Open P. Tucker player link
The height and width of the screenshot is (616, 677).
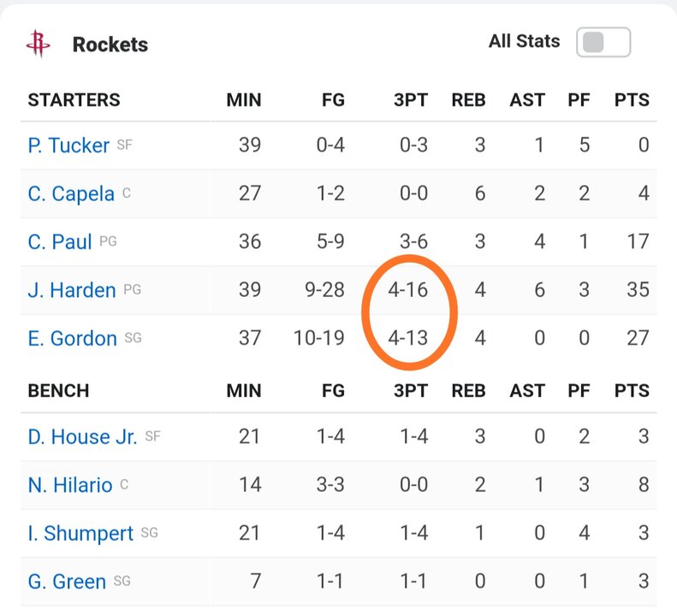(x=68, y=145)
